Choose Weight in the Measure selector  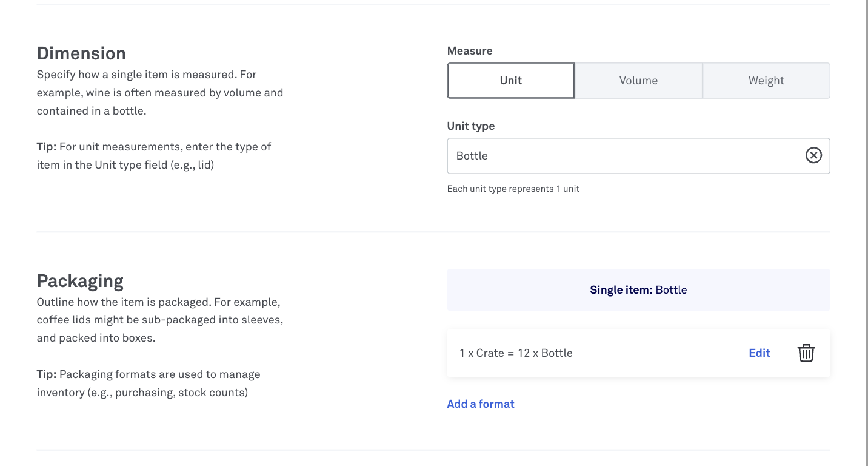click(x=766, y=80)
